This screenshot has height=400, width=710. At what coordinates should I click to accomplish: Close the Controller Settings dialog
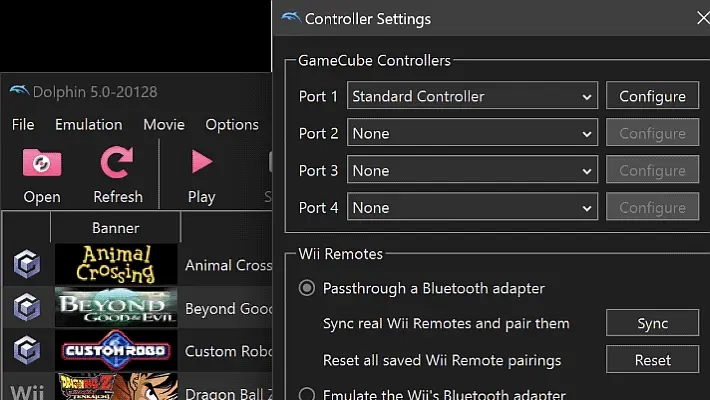coord(703,18)
